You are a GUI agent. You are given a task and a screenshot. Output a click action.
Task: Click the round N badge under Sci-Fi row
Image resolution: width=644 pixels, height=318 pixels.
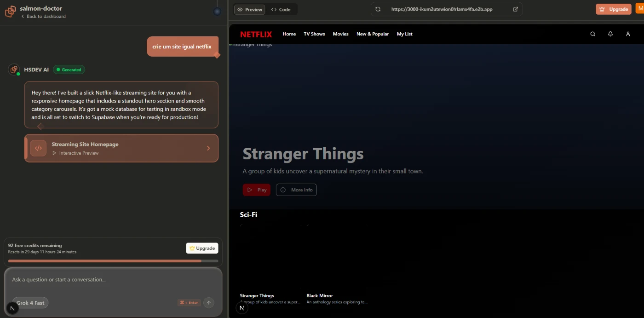(242, 308)
